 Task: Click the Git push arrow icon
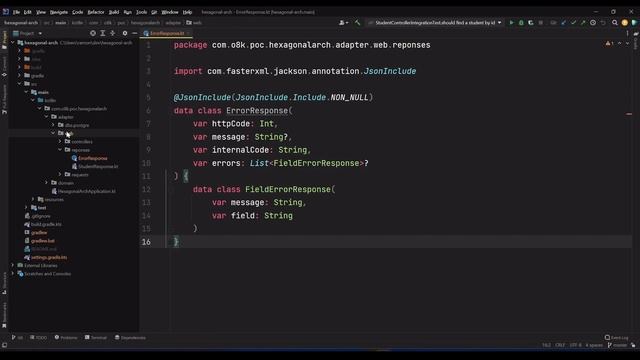[x=583, y=23]
